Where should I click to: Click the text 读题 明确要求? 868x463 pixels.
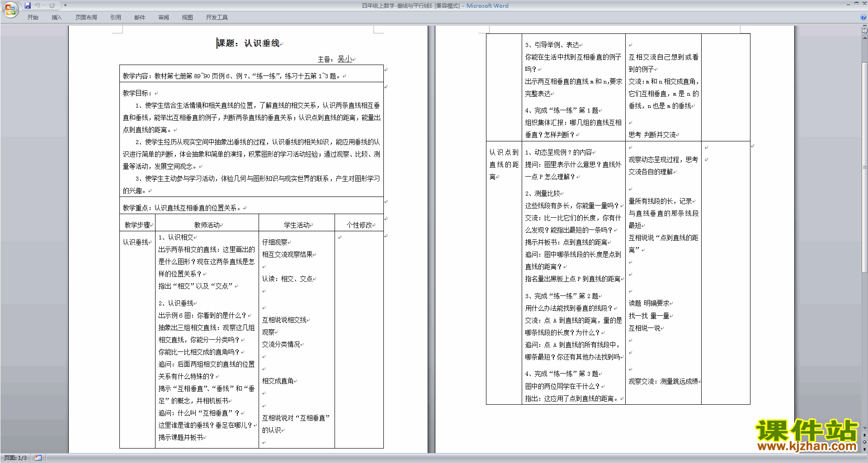(x=649, y=303)
